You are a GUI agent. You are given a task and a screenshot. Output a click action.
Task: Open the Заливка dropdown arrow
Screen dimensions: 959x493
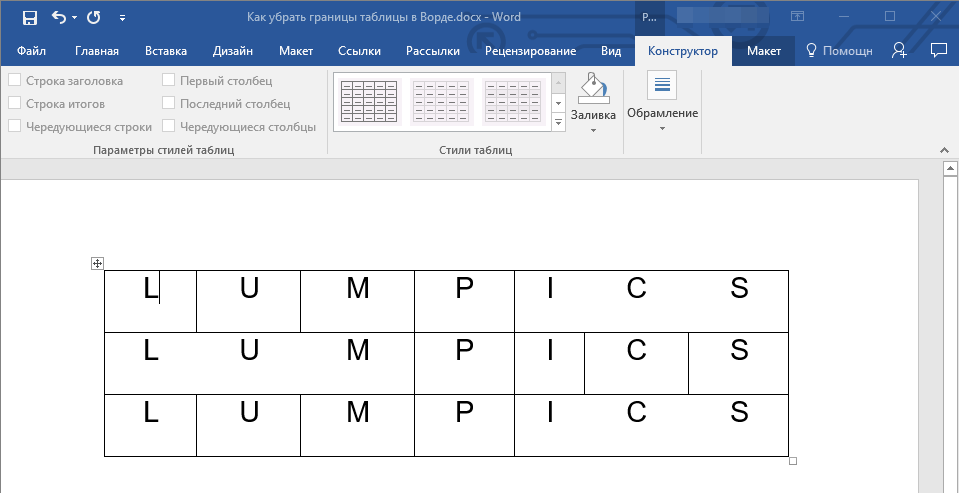pos(592,130)
